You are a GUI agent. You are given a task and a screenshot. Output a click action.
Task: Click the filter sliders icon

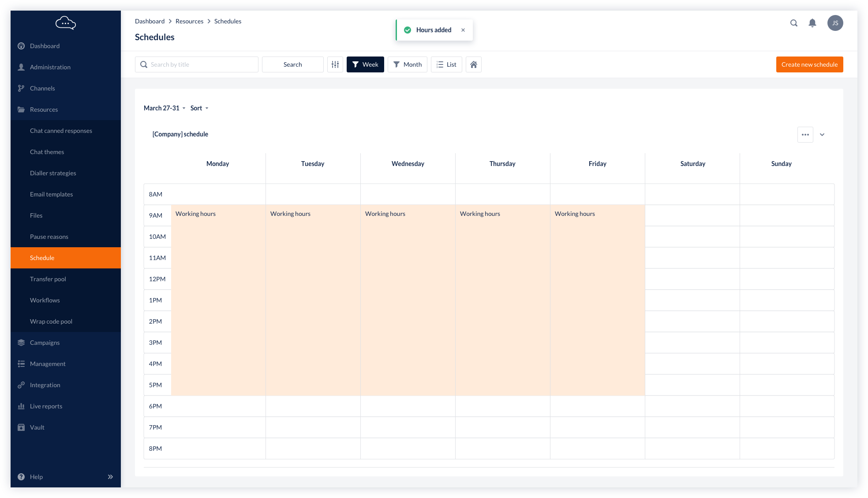click(335, 64)
